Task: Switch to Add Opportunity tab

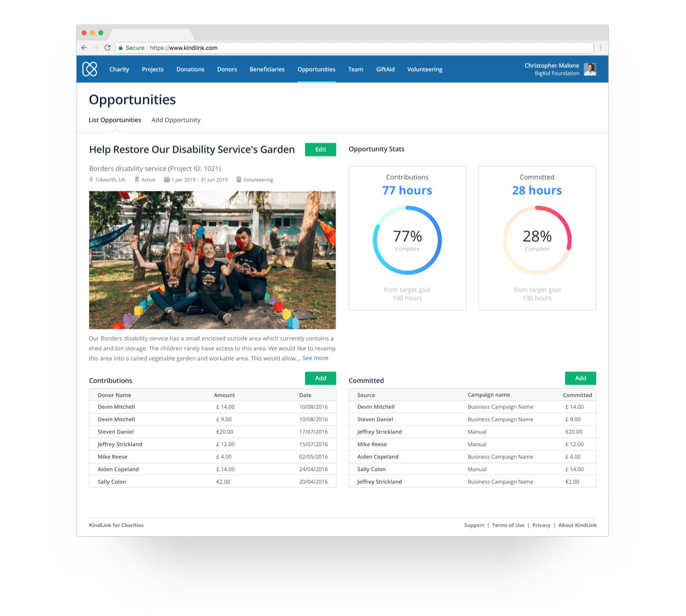Action: coord(176,120)
